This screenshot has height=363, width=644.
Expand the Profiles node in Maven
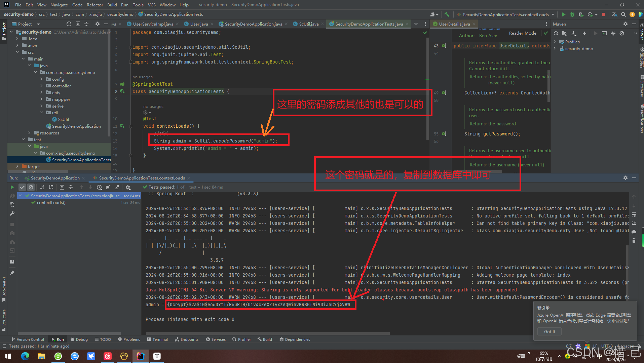pos(555,42)
